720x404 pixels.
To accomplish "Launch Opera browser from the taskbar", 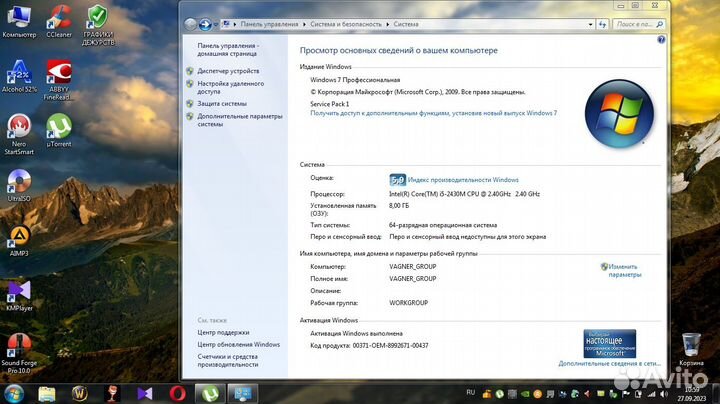I will pos(178,394).
